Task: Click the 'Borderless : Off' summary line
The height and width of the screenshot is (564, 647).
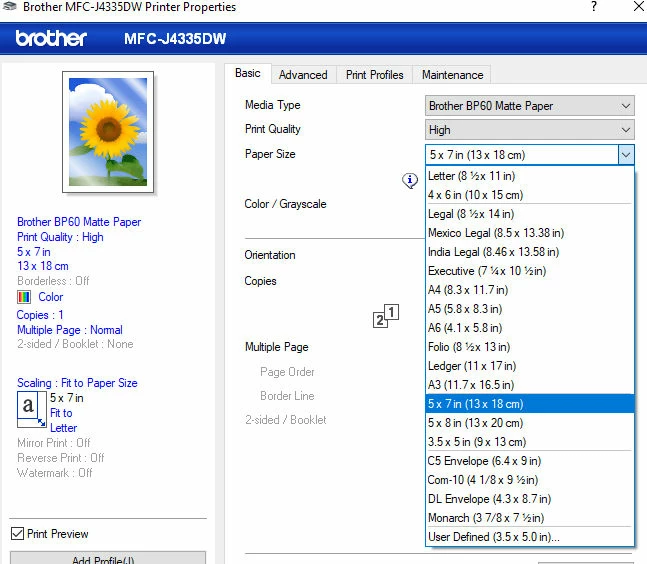Action: 53,281
